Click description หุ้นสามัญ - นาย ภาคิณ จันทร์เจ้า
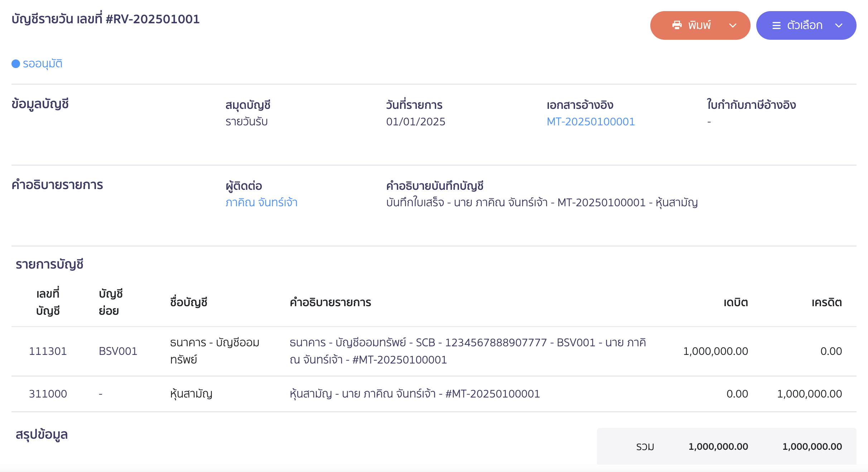 click(415, 394)
